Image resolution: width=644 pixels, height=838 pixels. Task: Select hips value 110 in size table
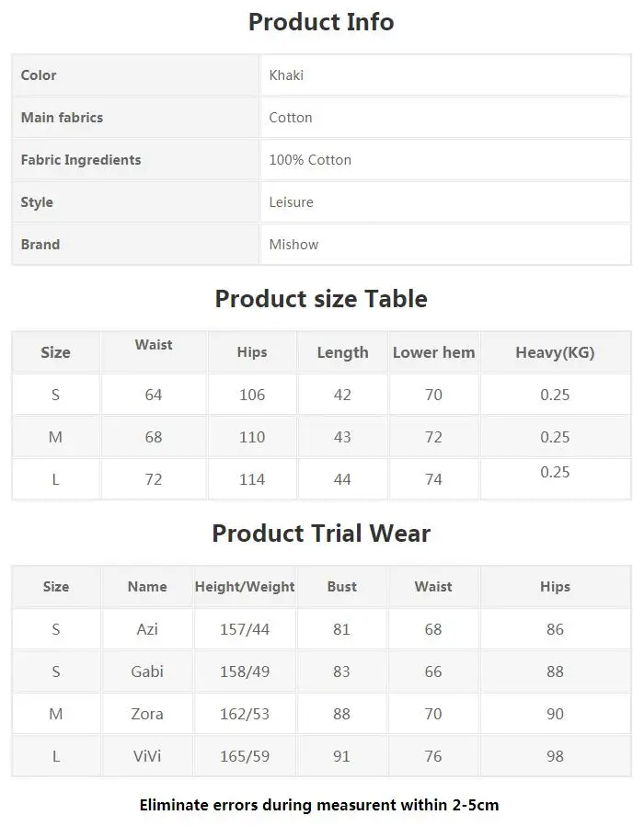[252, 437]
